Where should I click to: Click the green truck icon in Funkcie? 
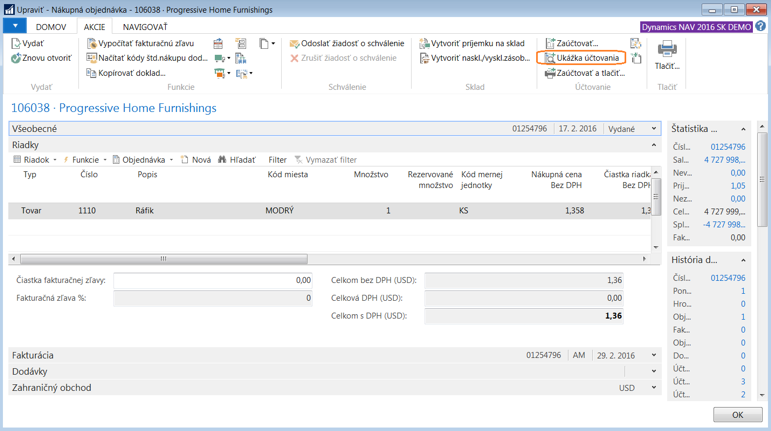pos(219,58)
